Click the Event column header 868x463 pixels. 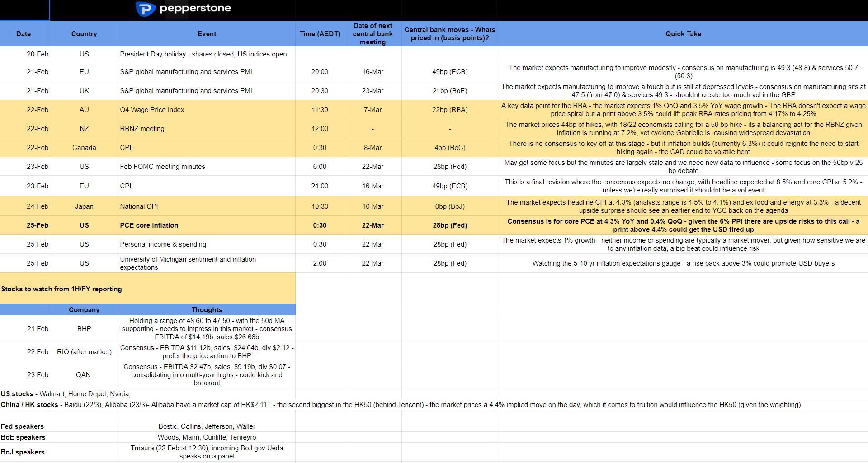(207, 33)
